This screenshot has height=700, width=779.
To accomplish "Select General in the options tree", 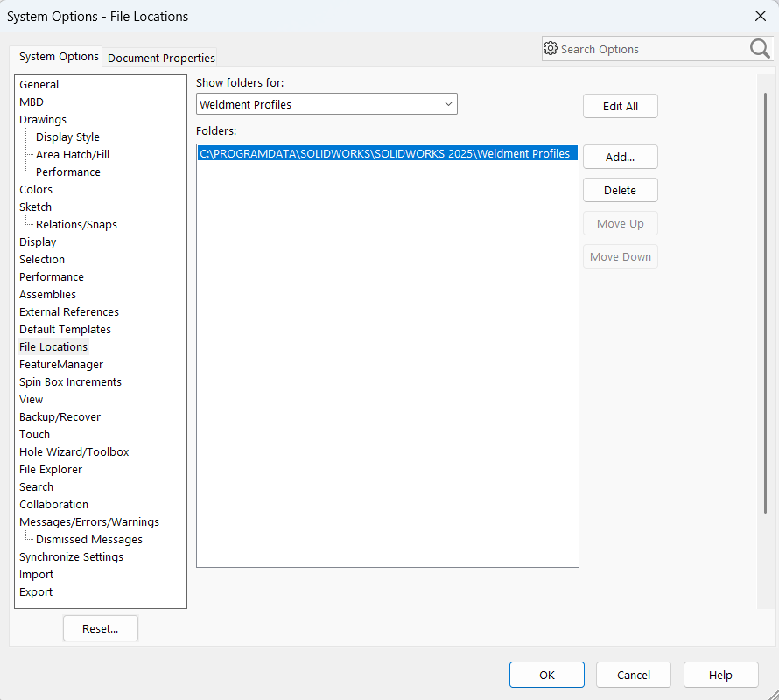I will pos(39,84).
